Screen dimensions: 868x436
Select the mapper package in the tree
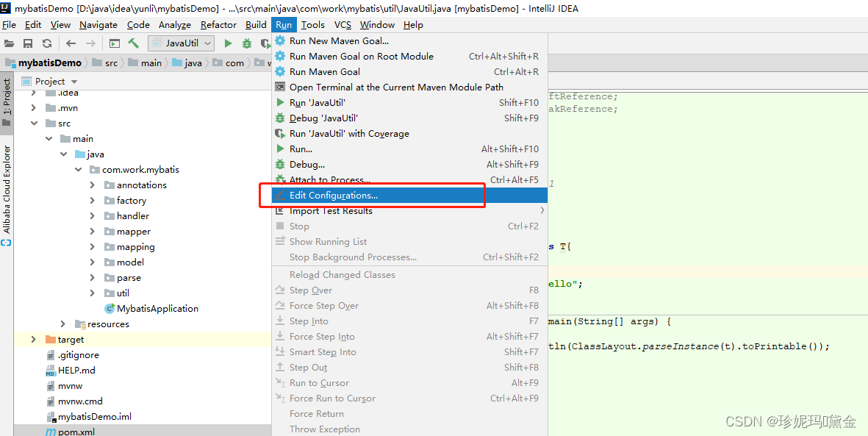click(134, 232)
